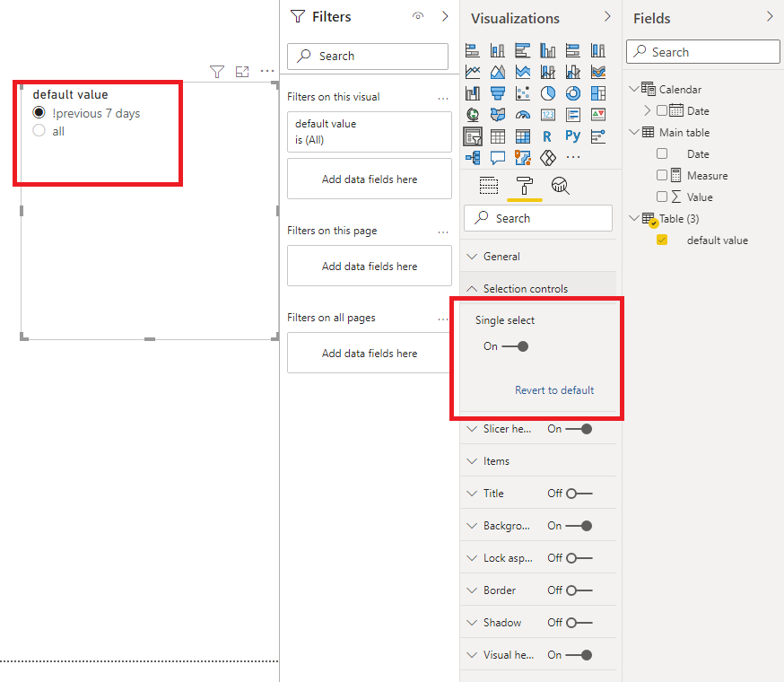Select the Multi-row card visualization
The image size is (784, 682).
573,115
